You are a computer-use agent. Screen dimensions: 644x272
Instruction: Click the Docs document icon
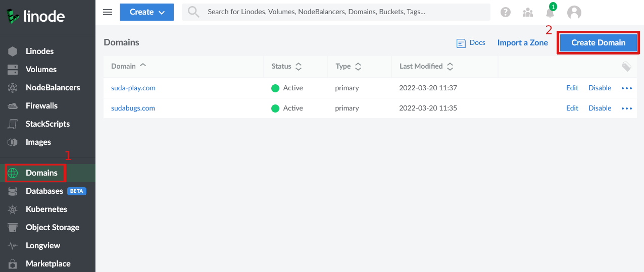click(461, 43)
